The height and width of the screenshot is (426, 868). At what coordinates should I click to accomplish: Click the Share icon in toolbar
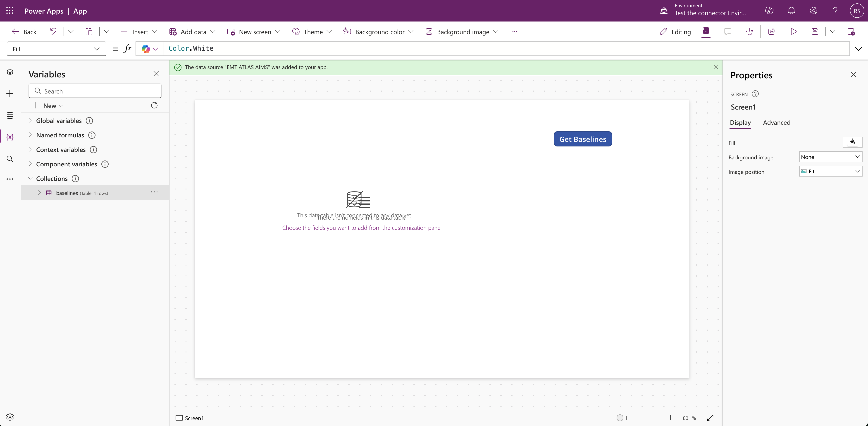(772, 32)
